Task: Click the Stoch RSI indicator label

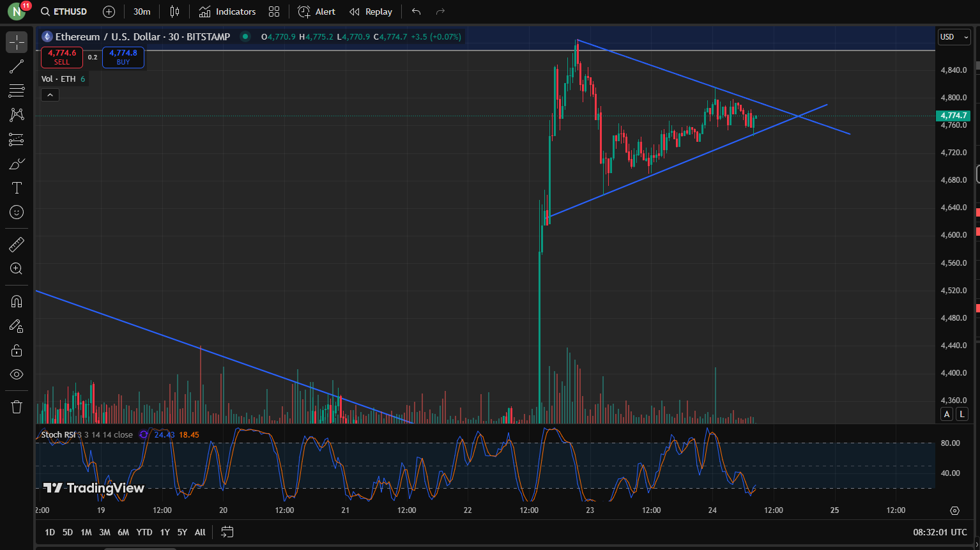Action: 59,434
